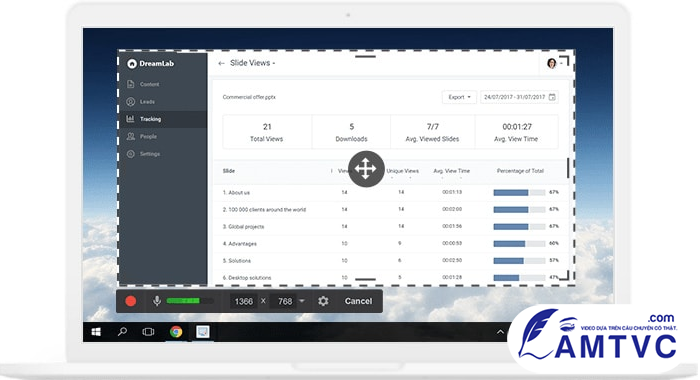Launch Chrome from the taskbar
700x380 pixels.
pyautogui.click(x=176, y=332)
